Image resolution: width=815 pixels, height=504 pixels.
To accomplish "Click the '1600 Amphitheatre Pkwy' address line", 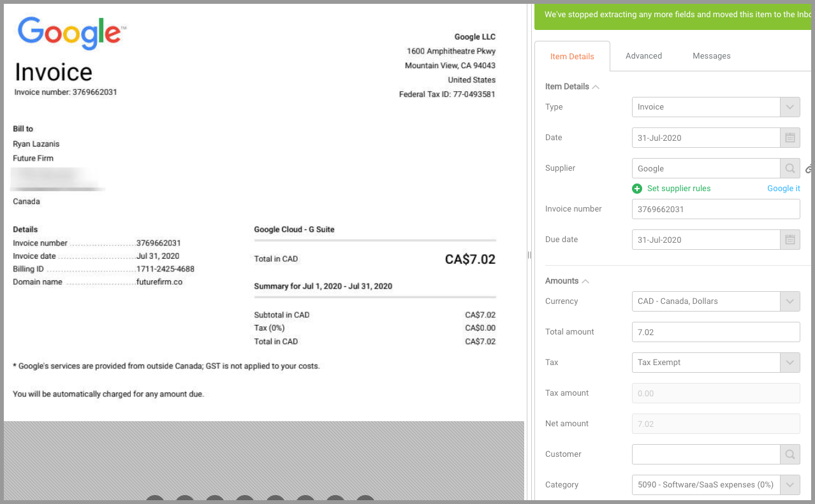I will tap(452, 51).
